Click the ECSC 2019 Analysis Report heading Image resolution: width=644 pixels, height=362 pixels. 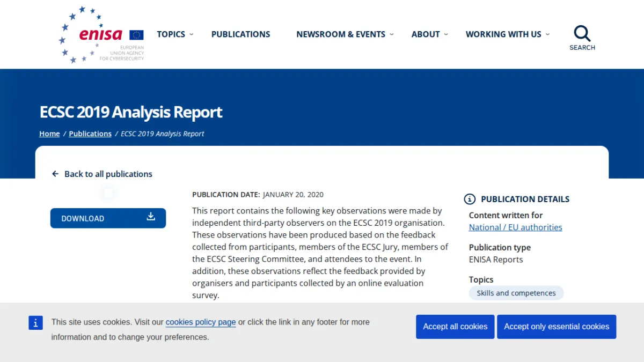pos(131,112)
